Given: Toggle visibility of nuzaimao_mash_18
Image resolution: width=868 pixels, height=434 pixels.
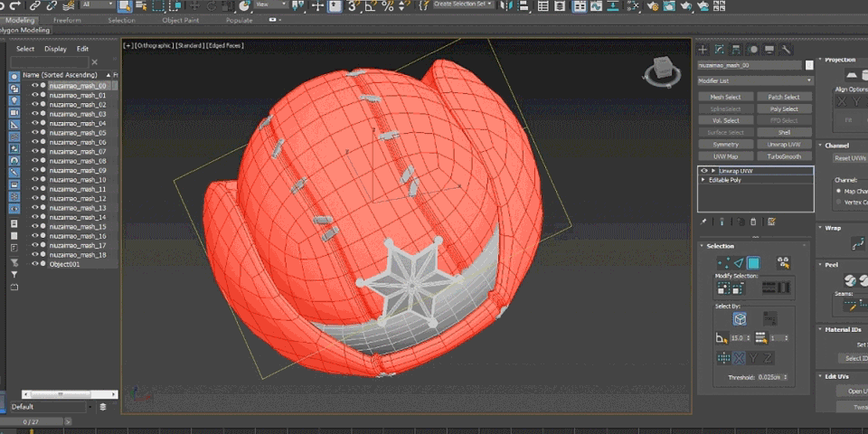Looking at the screenshot, I should [x=35, y=255].
